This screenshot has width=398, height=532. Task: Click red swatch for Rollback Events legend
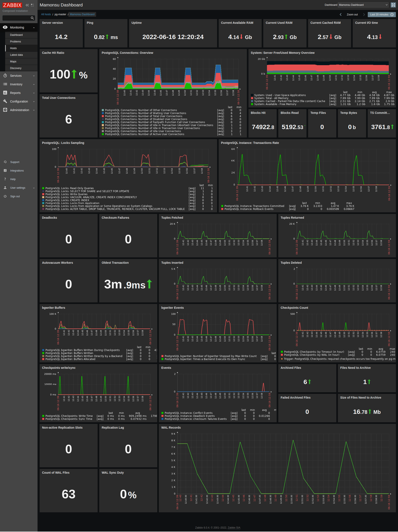(222, 209)
